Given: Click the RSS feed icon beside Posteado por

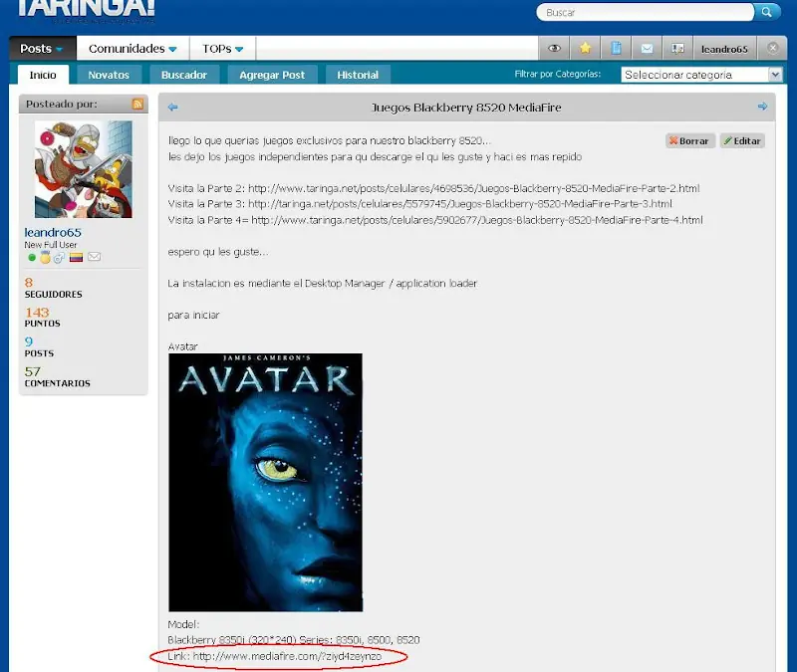Looking at the screenshot, I should point(137,104).
